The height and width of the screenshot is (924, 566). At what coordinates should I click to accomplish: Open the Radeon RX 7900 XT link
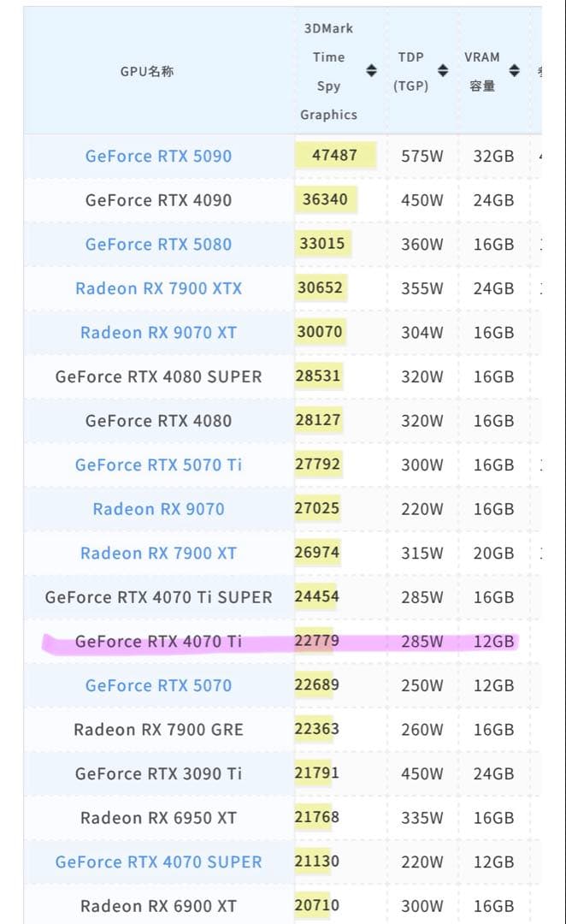coord(158,553)
